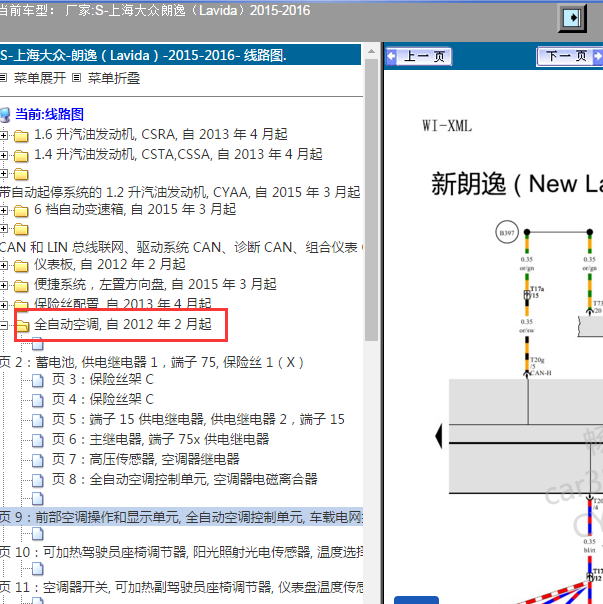Screen dimensions: 603x604
Task: Open 页 5：端子 15 供电继电器 page
Action: point(198,419)
